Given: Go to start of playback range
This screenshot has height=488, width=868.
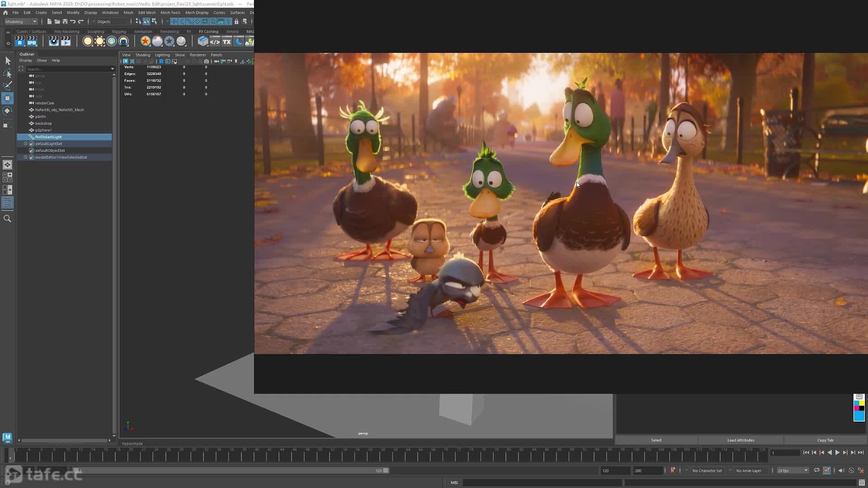Looking at the screenshot, I should tap(806, 452).
